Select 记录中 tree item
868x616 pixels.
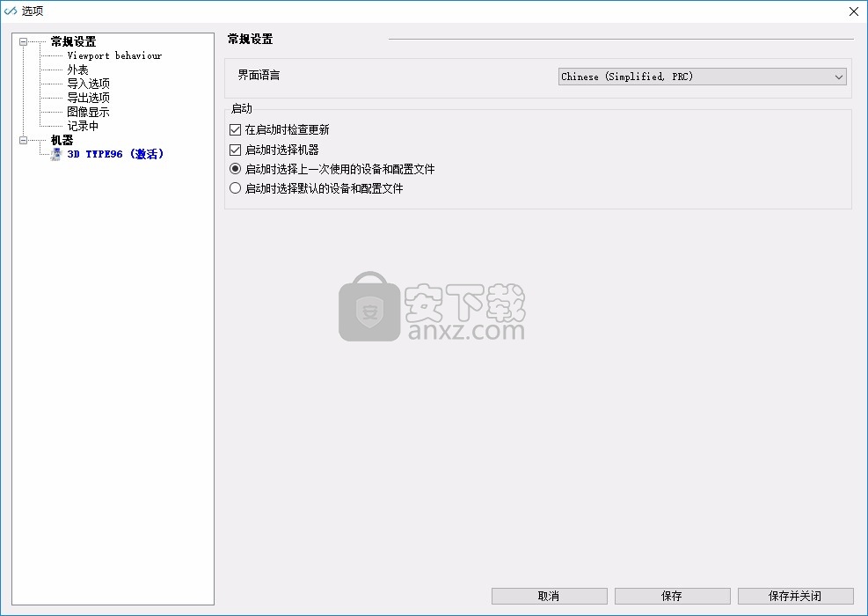pos(83,126)
